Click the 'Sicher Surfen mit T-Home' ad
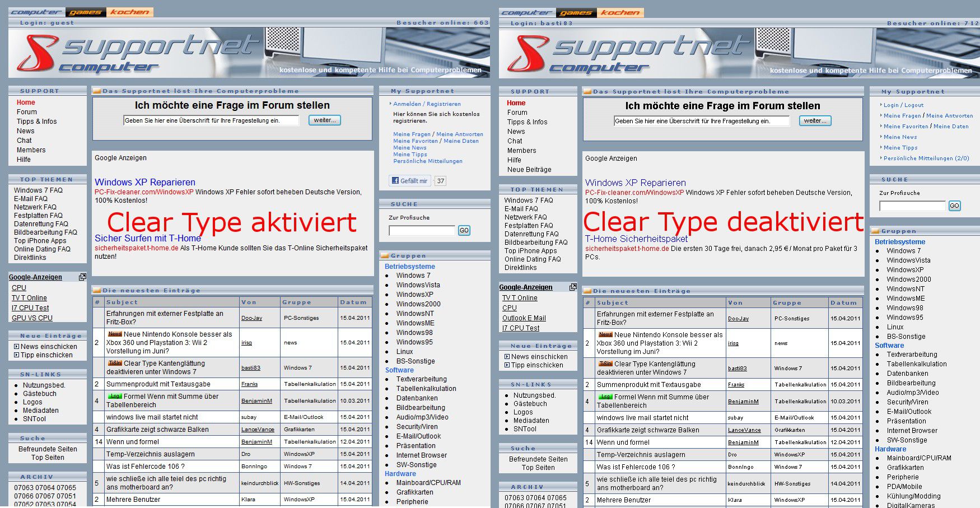 point(148,238)
